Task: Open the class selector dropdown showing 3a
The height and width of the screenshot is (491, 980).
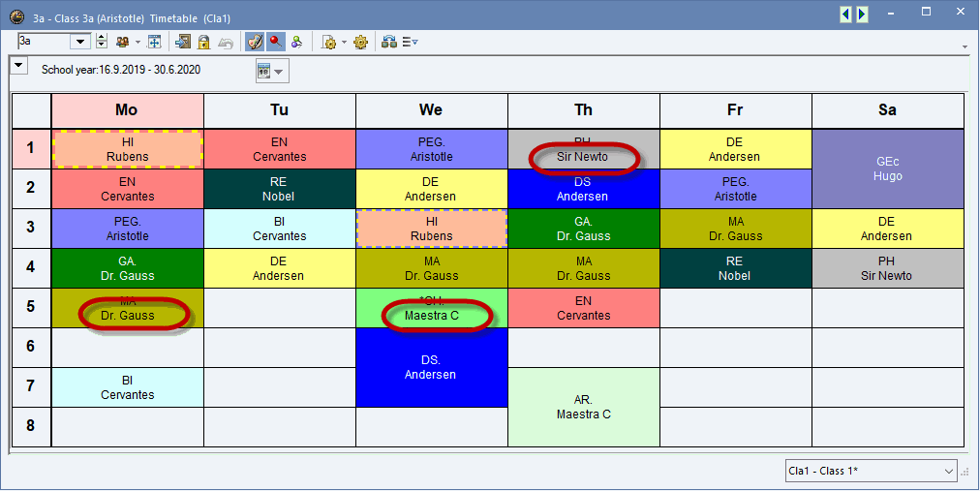Action: tap(80, 42)
